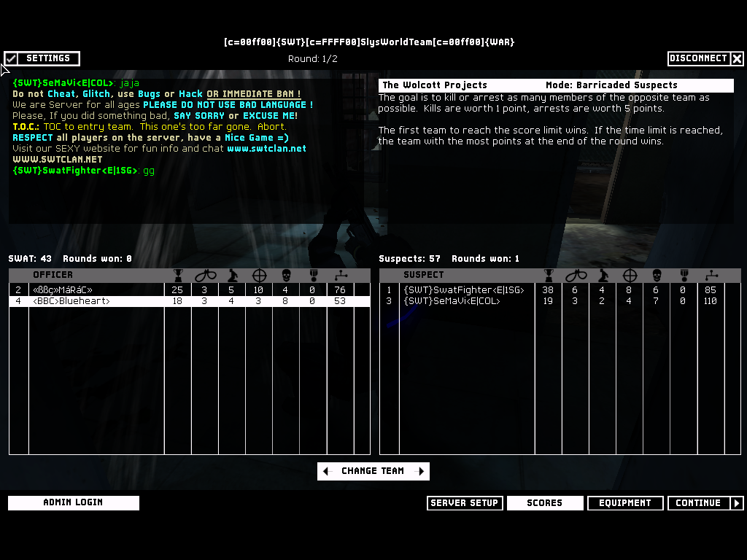Click Blueheart's ping value 53
The width and height of the screenshot is (747, 560).
pos(340,301)
